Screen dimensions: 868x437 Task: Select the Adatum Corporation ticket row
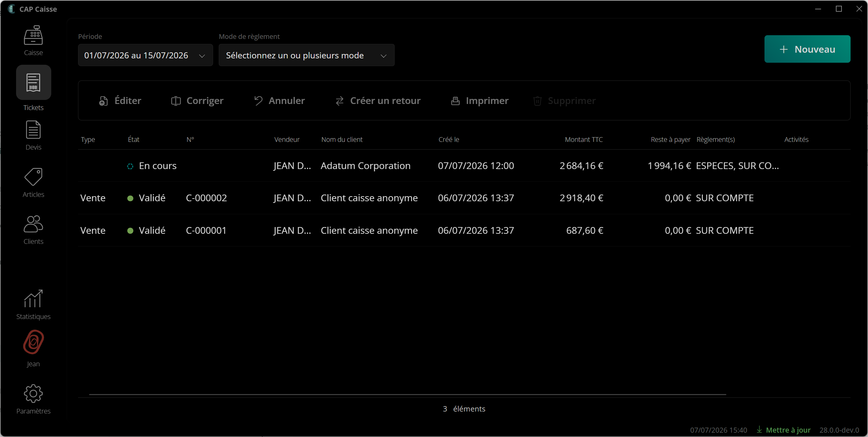click(464, 166)
